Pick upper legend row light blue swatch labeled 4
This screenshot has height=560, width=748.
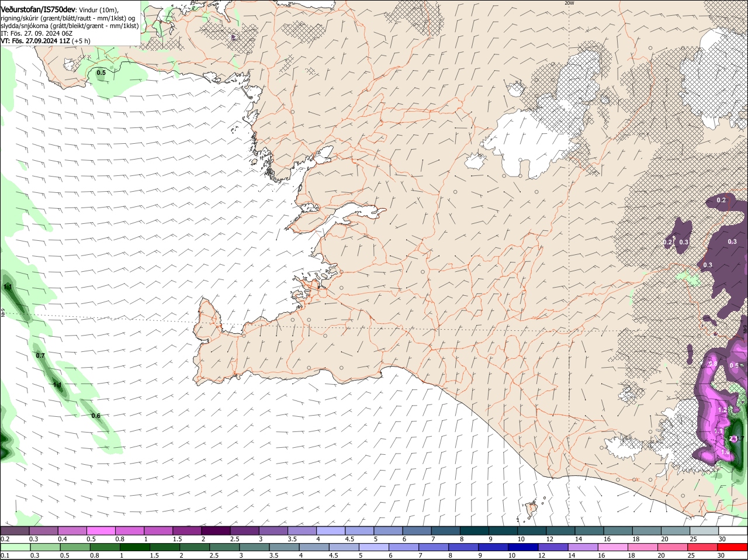click(331, 531)
